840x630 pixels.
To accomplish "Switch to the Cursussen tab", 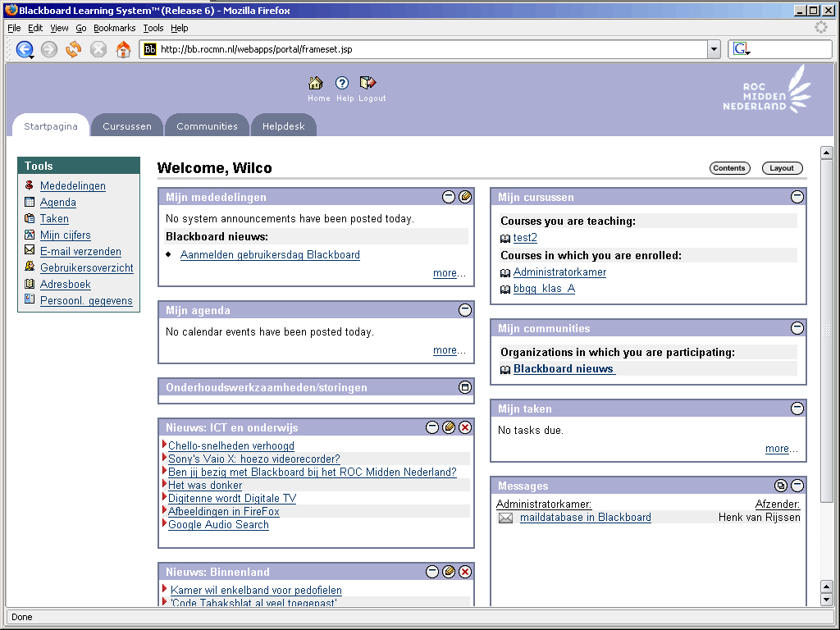I will (x=127, y=126).
